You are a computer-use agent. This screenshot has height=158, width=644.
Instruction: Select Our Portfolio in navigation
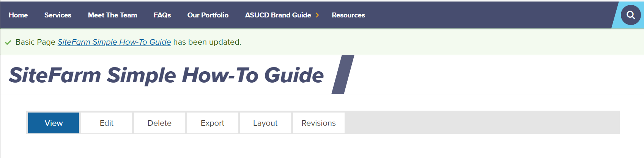[x=208, y=15]
